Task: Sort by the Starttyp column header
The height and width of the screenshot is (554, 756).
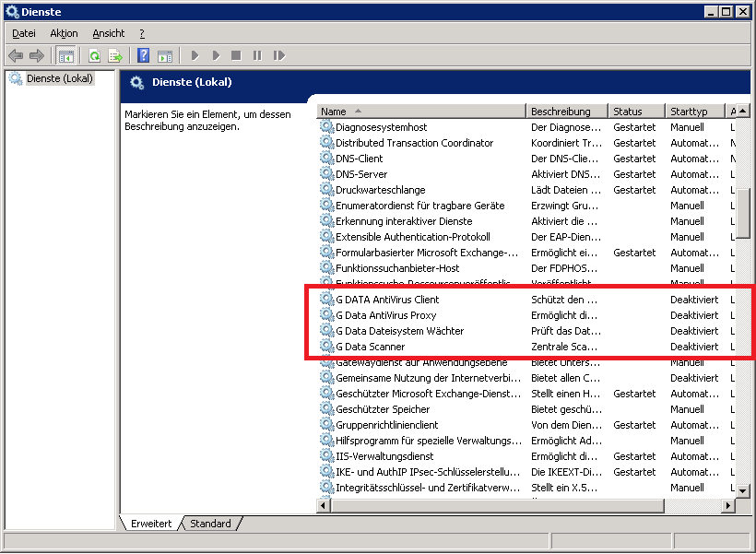Action: (695, 112)
